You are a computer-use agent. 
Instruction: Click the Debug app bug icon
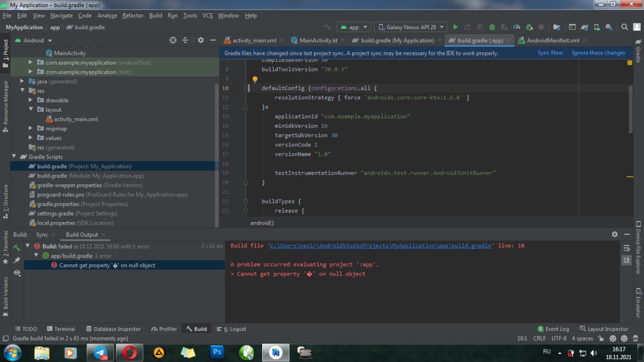pos(492,27)
